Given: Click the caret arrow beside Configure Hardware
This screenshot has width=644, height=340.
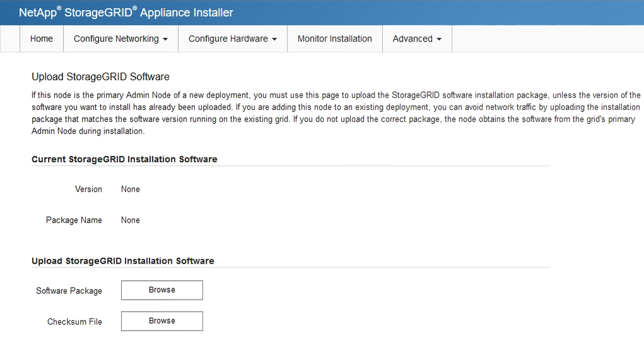Looking at the screenshot, I should point(274,39).
